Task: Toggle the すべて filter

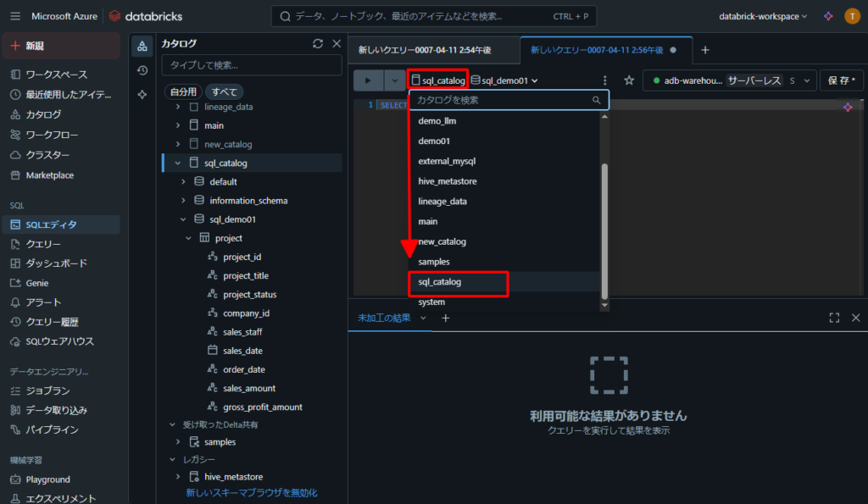Action: (224, 91)
